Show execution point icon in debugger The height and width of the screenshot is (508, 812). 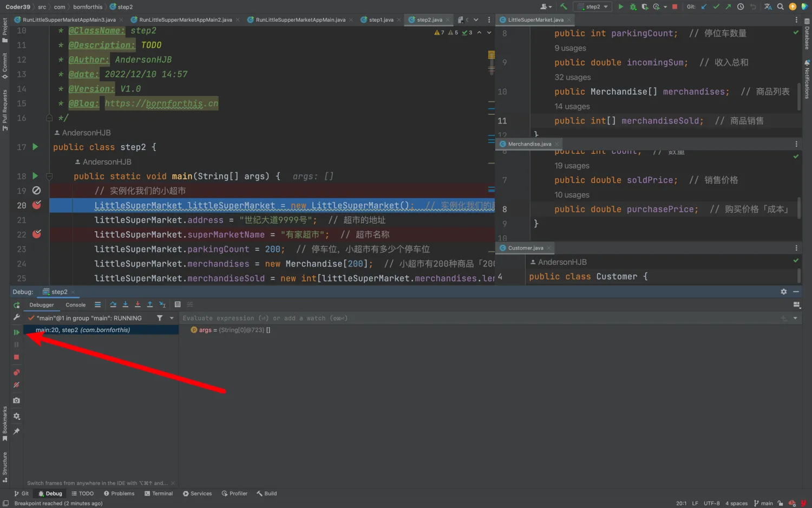tap(97, 305)
